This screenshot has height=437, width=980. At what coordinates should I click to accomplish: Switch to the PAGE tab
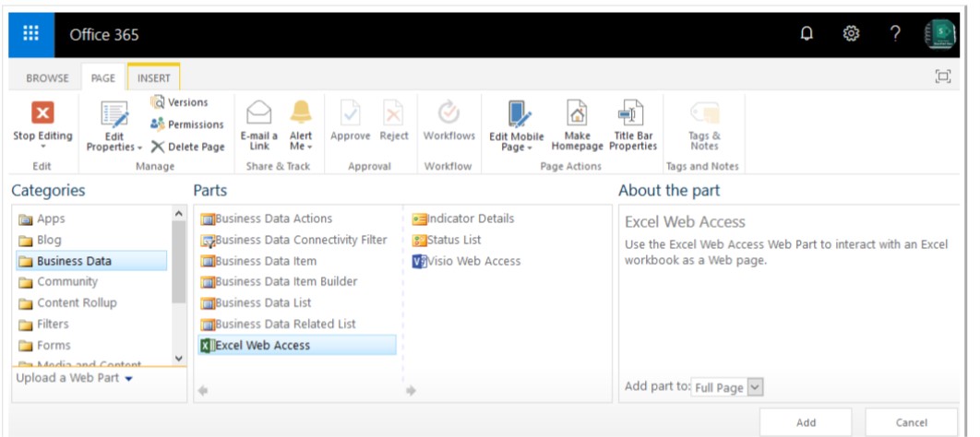pos(103,78)
